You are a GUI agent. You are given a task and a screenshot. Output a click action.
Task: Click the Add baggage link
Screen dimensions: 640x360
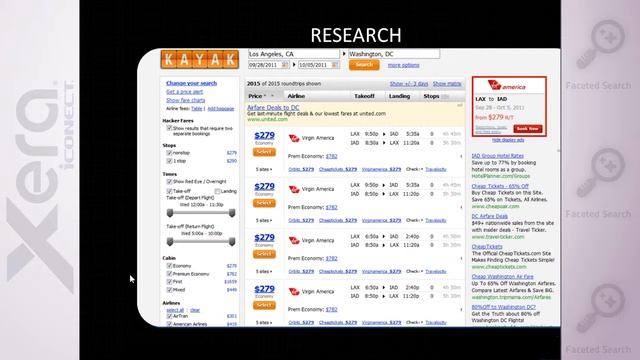(x=221, y=109)
